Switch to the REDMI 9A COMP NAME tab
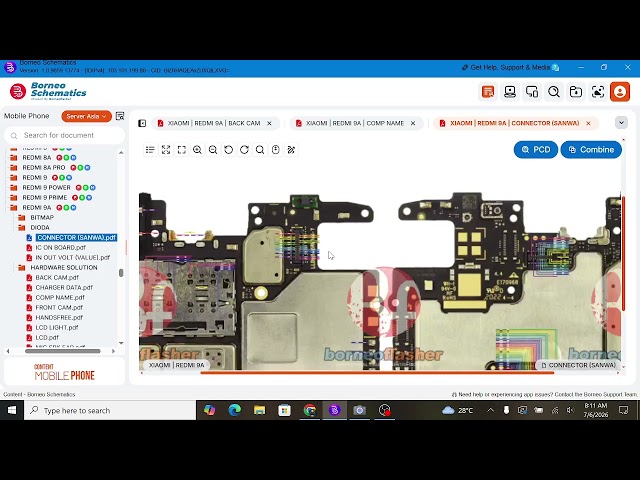The width and height of the screenshot is (640, 480). (x=355, y=123)
